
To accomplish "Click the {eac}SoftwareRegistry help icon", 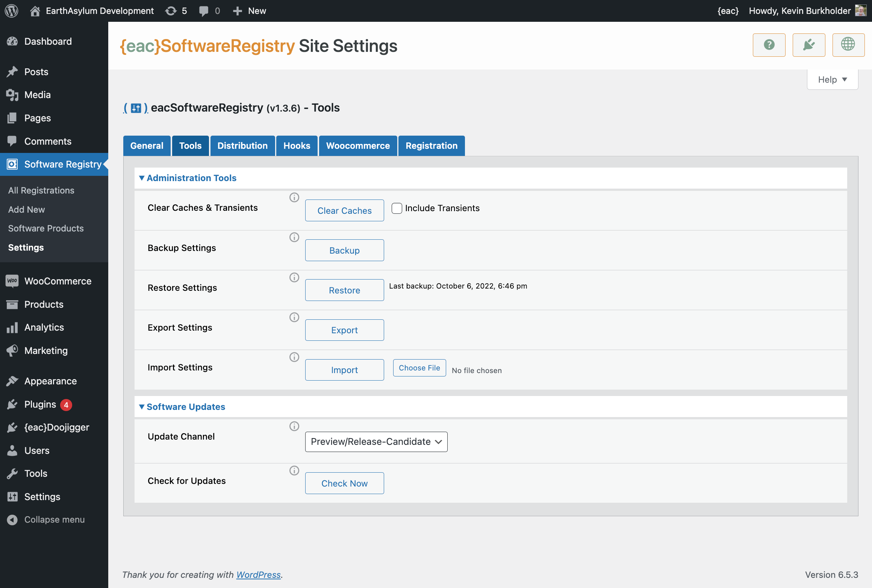I will tap(769, 45).
